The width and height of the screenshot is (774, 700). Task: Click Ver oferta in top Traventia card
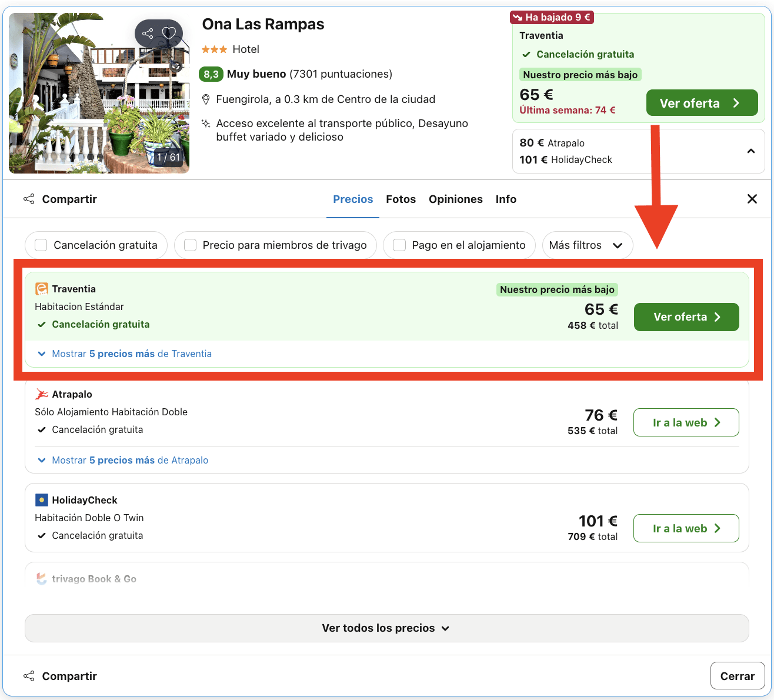[x=702, y=103]
